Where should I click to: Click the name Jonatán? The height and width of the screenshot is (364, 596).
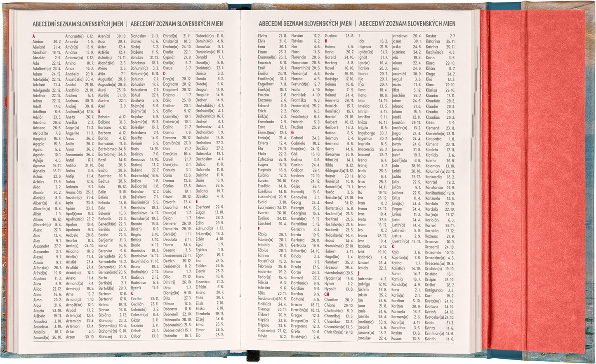click(398, 122)
